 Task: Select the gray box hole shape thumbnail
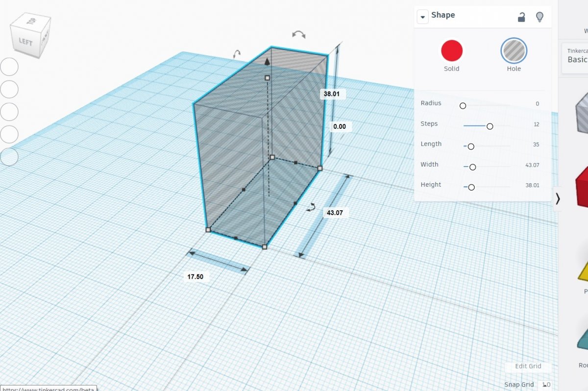tap(582, 113)
